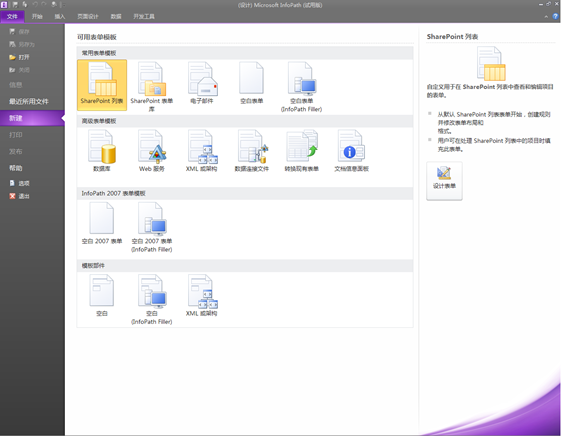
Task: Select the SharePoint 列表 template icon
Action: pos(102,85)
